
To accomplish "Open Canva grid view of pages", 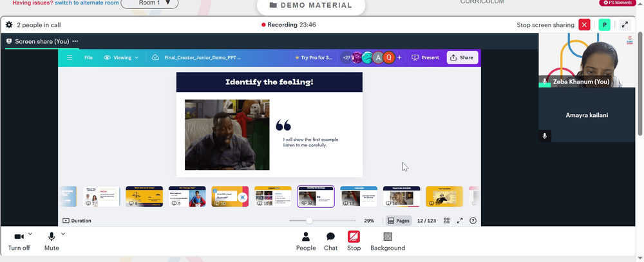I will click(446, 221).
